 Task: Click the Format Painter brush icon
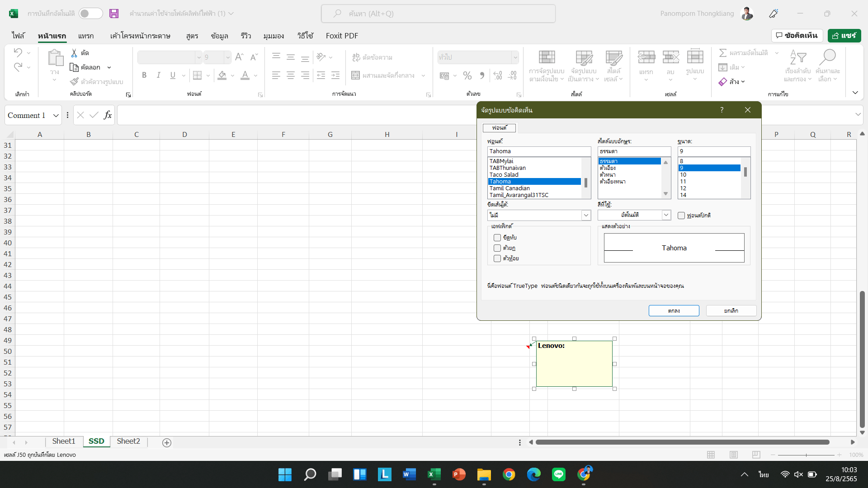coord(74,82)
